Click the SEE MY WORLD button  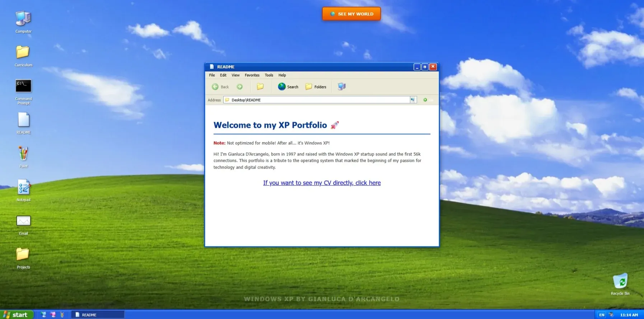click(351, 14)
